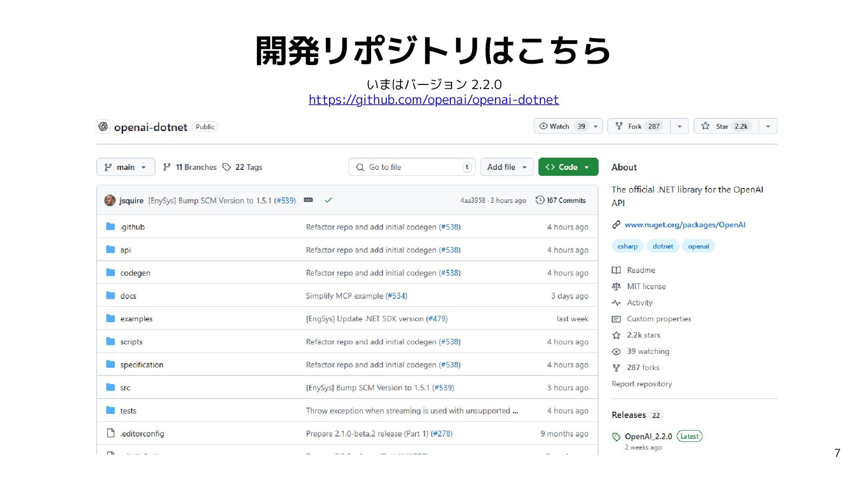Open commit hash 4aa3958
This screenshot has width=868, height=488.
[472, 200]
